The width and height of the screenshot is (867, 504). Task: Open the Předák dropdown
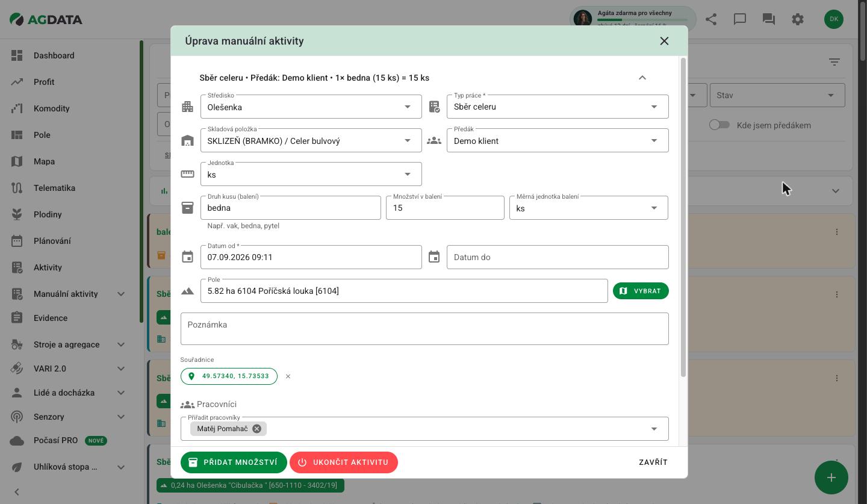[x=558, y=140]
